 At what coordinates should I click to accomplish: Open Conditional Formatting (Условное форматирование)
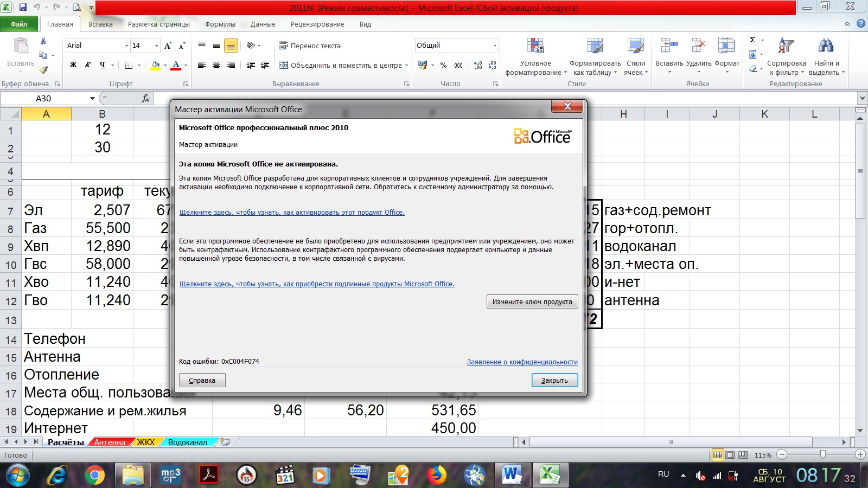click(x=535, y=56)
